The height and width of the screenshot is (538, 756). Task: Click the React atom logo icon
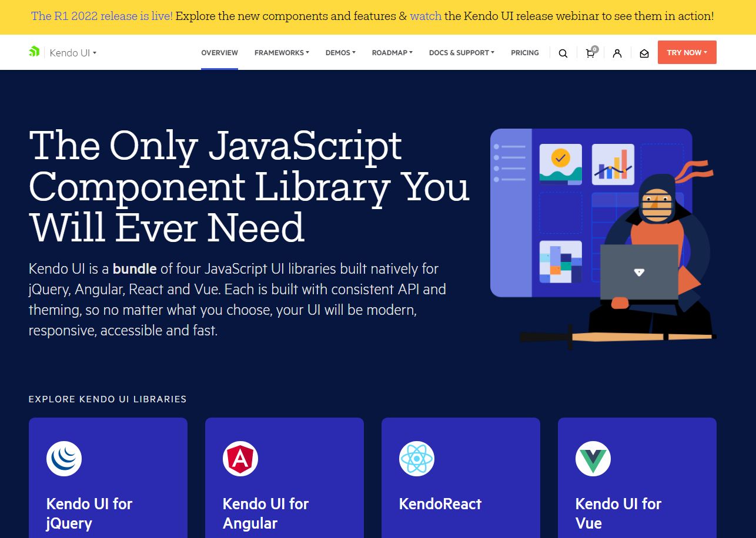pyautogui.click(x=417, y=458)
